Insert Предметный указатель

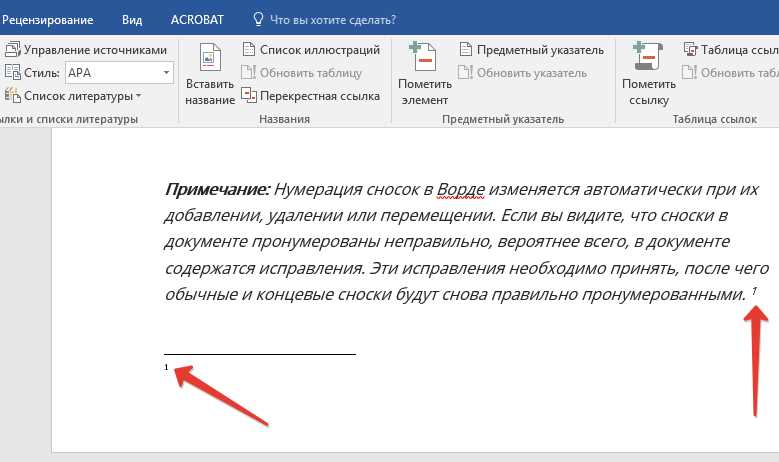(x=540, y=50)
